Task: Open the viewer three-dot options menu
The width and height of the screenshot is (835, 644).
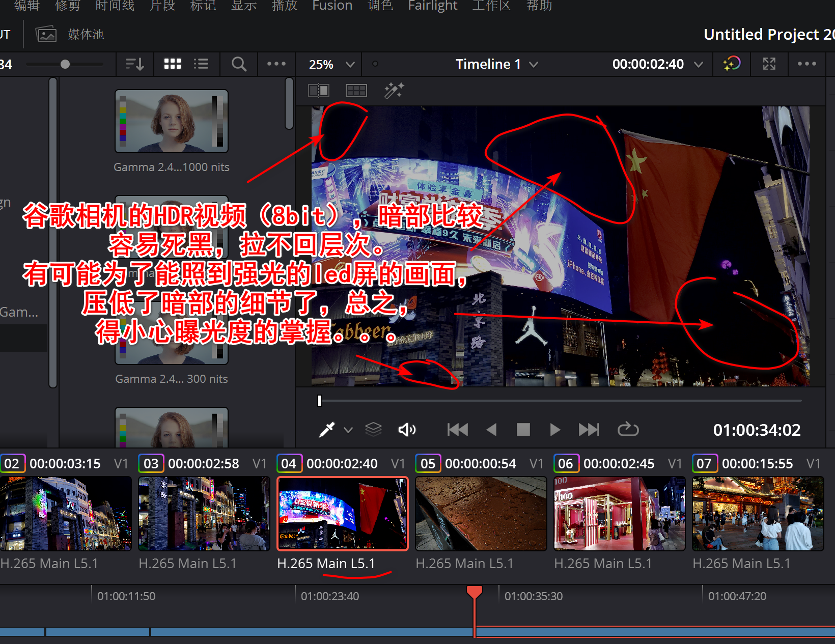Action: (x=807, y=64)
